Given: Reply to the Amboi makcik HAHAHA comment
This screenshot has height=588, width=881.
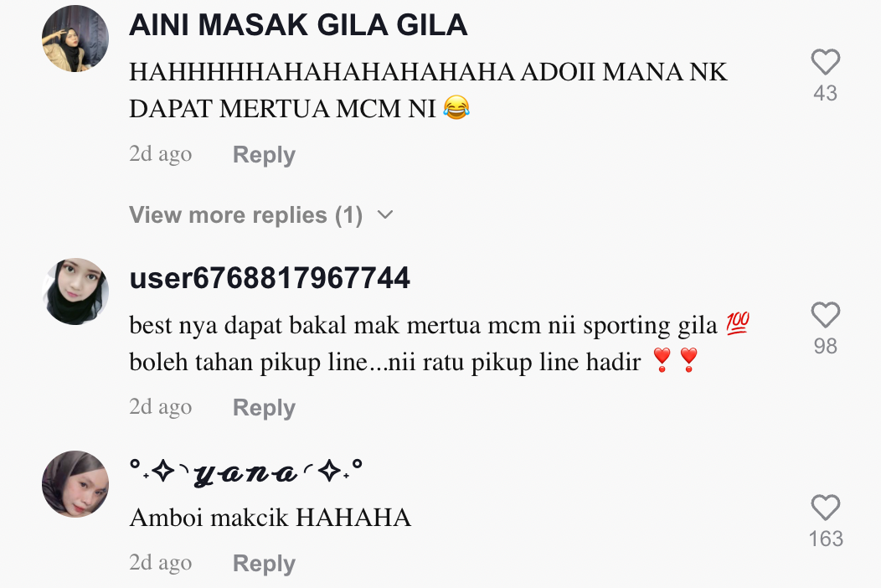Looking at the screenshot, I should tap(264, 563).
